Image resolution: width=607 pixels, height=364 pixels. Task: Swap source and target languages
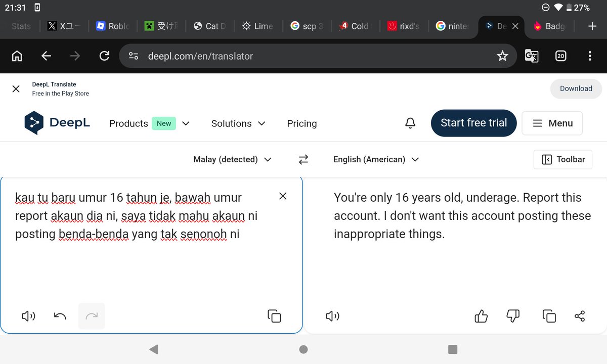[303, 160]
